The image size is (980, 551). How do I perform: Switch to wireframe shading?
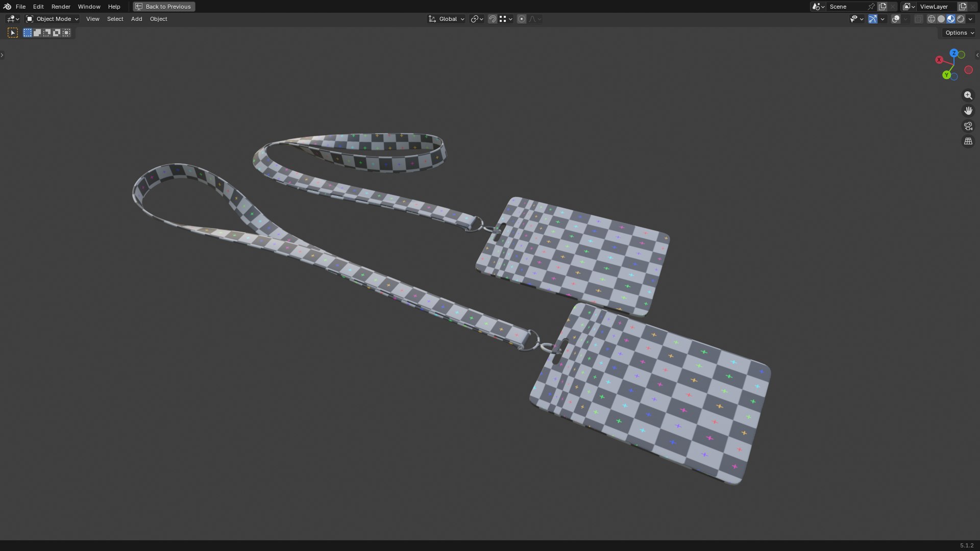coord(932,19)
